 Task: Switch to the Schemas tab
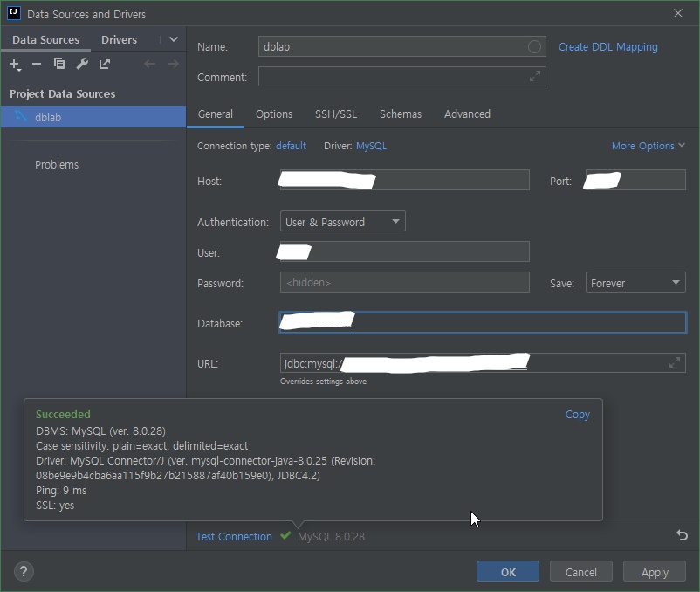click(x=400, y=114)
